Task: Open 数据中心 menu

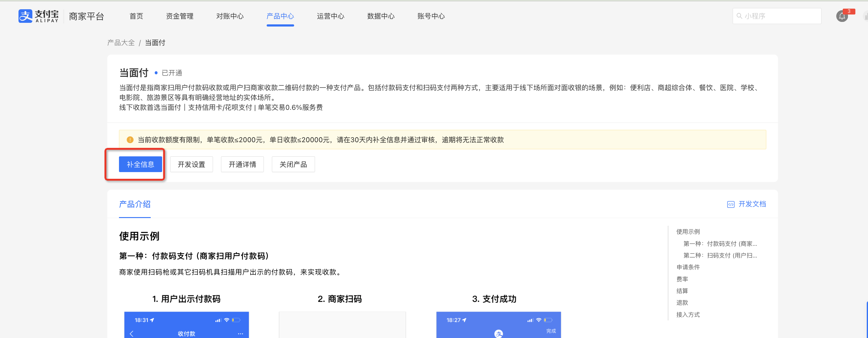Action: click(381, 16)
